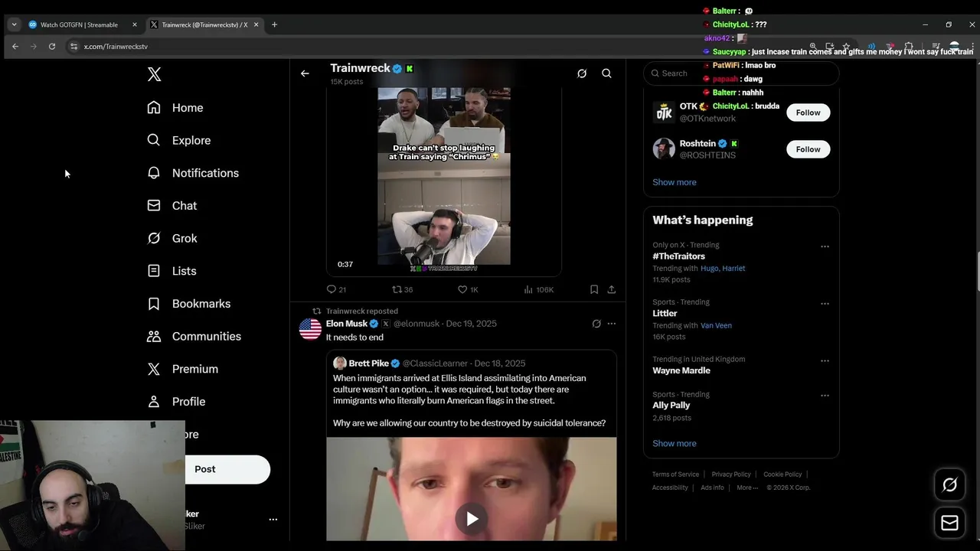Open Roshtein profile avatar
The height and width of the screenshot is (551, 980).
click(664, 149)
